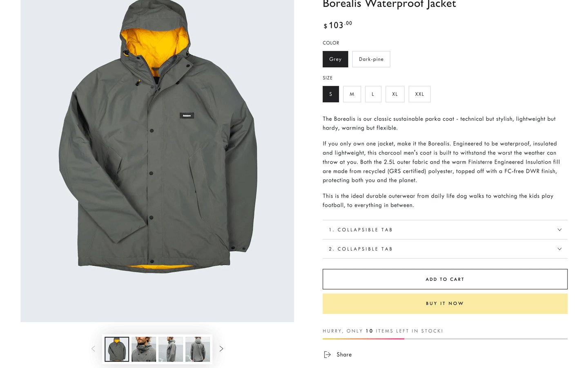This screenshot has width=588, height=368.
Task: Select the Grey color option
Action: click(x=335, y=59)
